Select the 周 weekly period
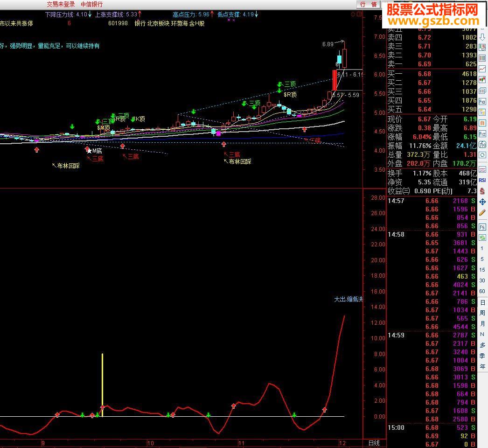488x448 pixels. click(x=482, y=313)
